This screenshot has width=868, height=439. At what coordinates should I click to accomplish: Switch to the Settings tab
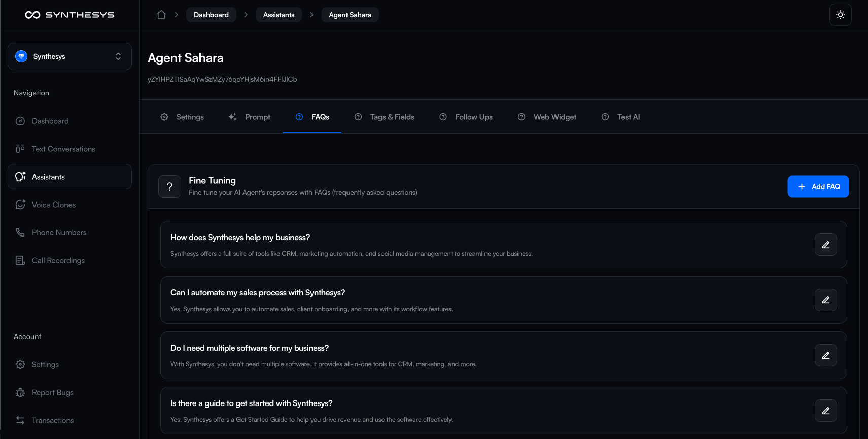click(x=182, y=117)
